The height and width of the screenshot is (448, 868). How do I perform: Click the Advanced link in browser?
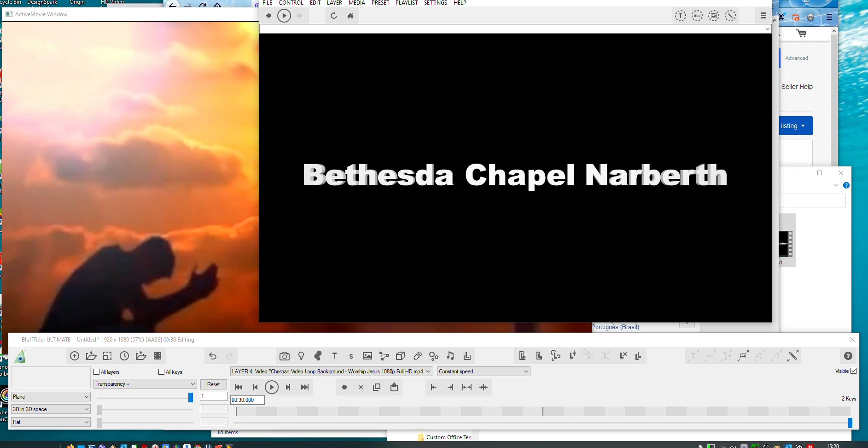pyautogui.click(x=797, y=58)
